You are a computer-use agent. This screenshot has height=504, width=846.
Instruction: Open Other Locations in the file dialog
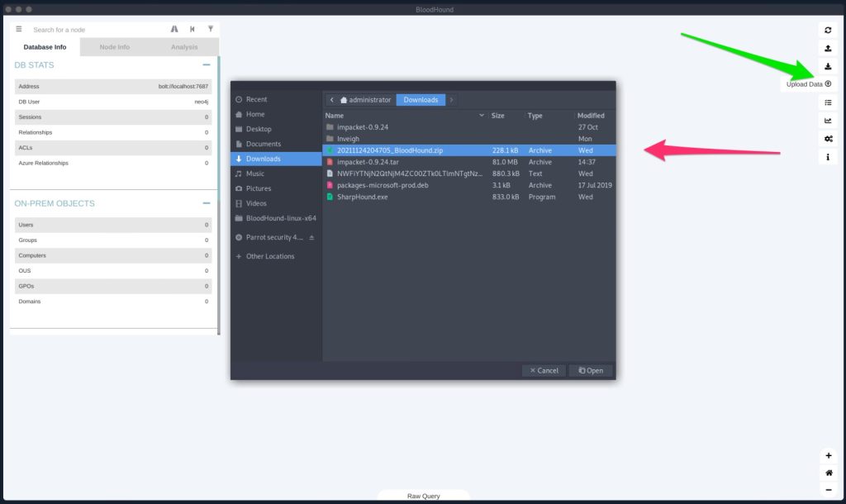click(276, 256)
